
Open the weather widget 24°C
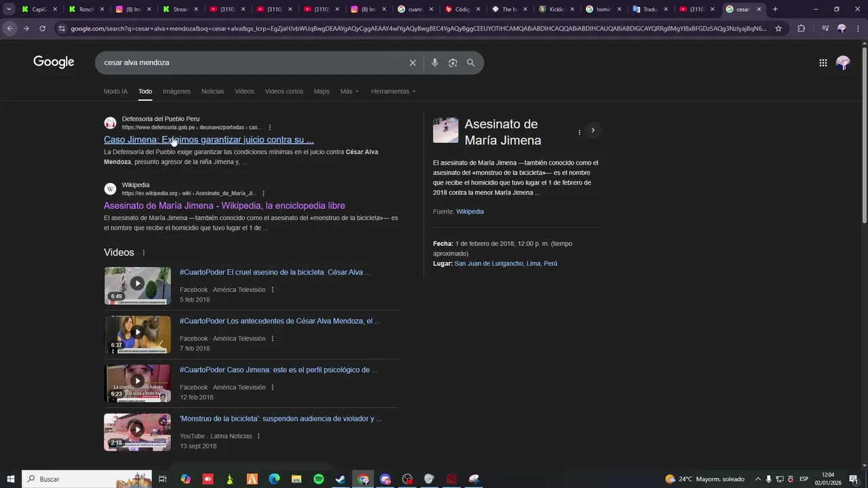pos(705,479)
